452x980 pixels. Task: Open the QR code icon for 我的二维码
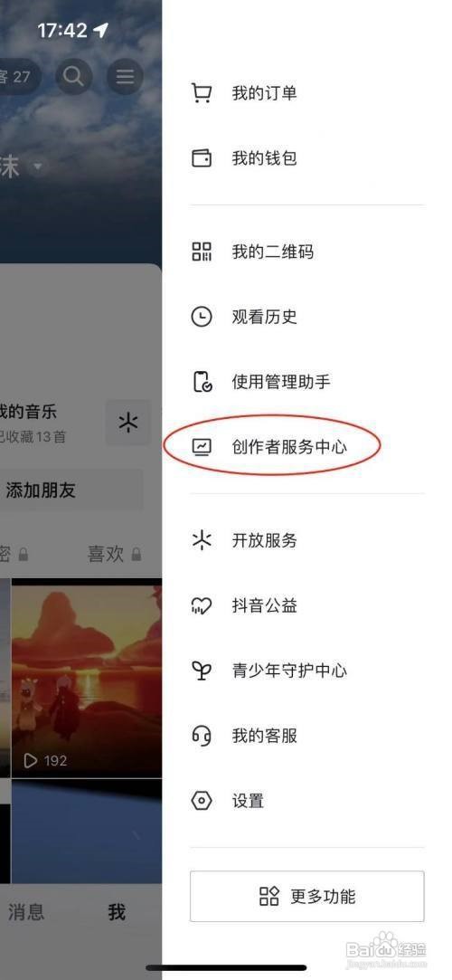coord(201,252)
